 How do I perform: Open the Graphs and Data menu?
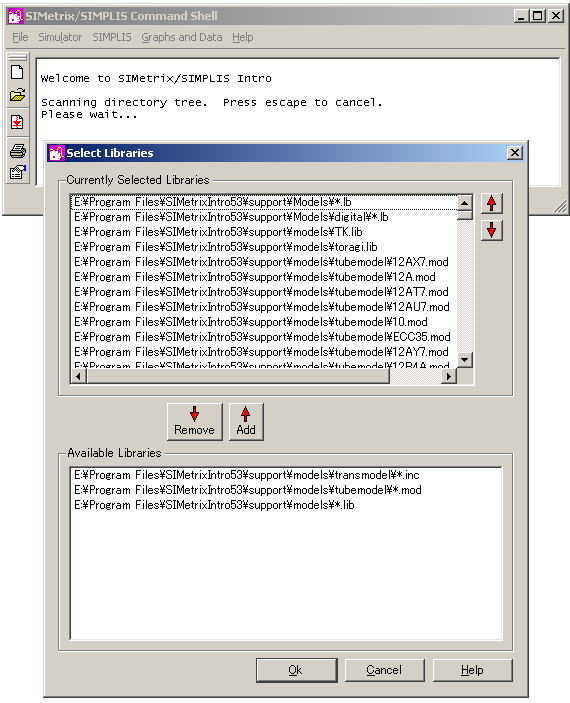click(x=182, y=37)
